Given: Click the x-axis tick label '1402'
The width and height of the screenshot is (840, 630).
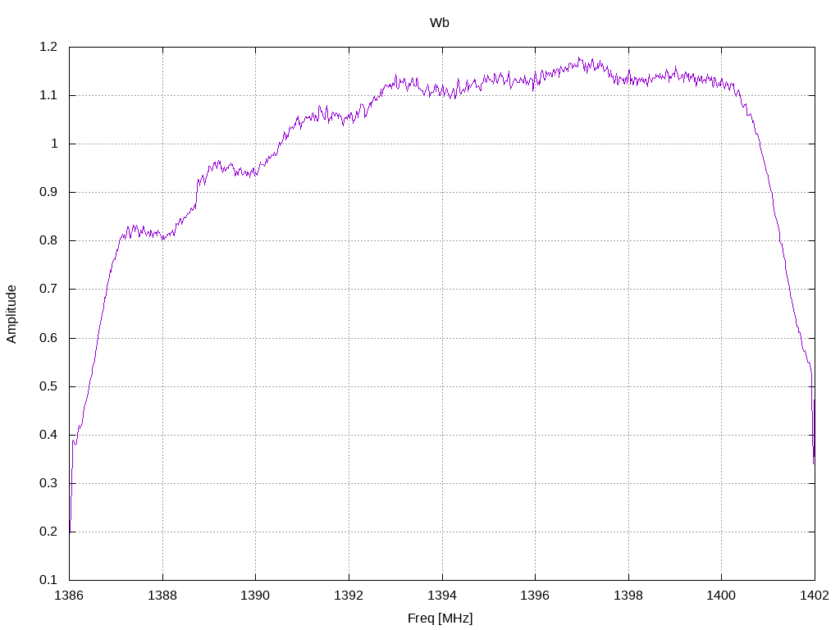Looking at the screenshot, I should pyautogui.click(x=815, y=596).
